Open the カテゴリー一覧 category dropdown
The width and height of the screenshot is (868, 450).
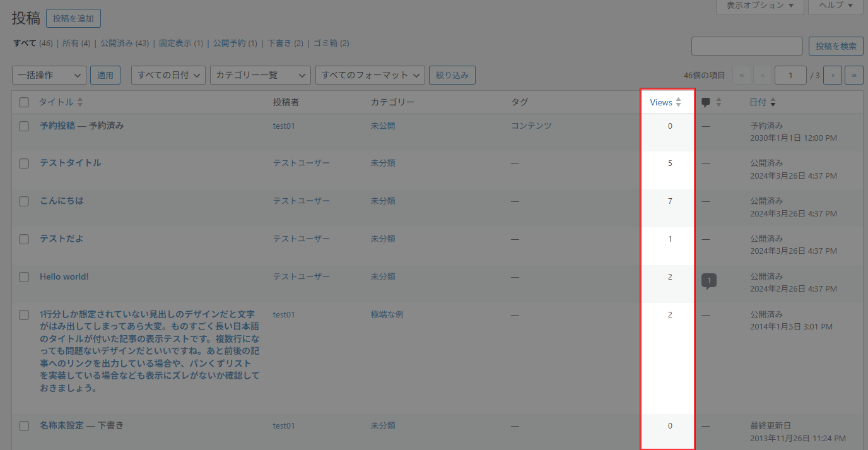[x=260, y=75]
